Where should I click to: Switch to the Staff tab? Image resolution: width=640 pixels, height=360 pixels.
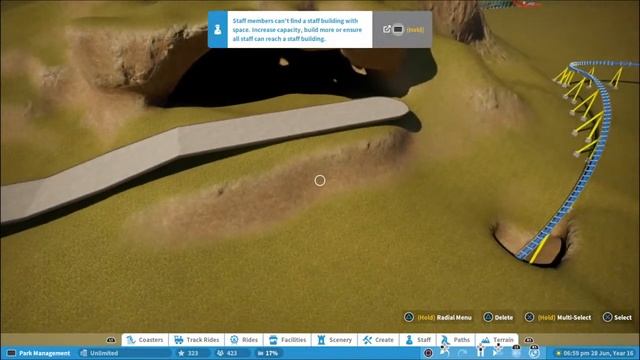coord(418,340)
